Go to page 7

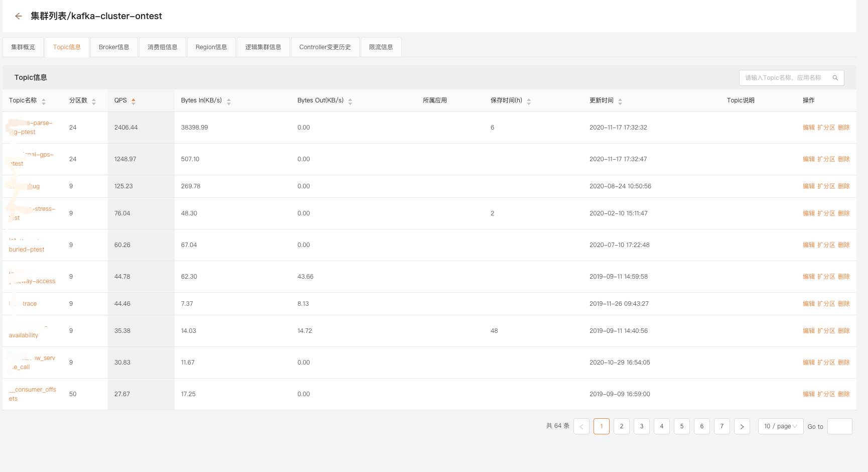pyautogui.click(x=722, y=426)
